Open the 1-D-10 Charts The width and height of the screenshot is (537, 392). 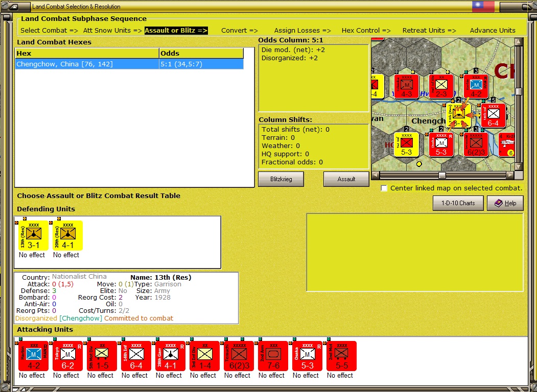(458, 203)
